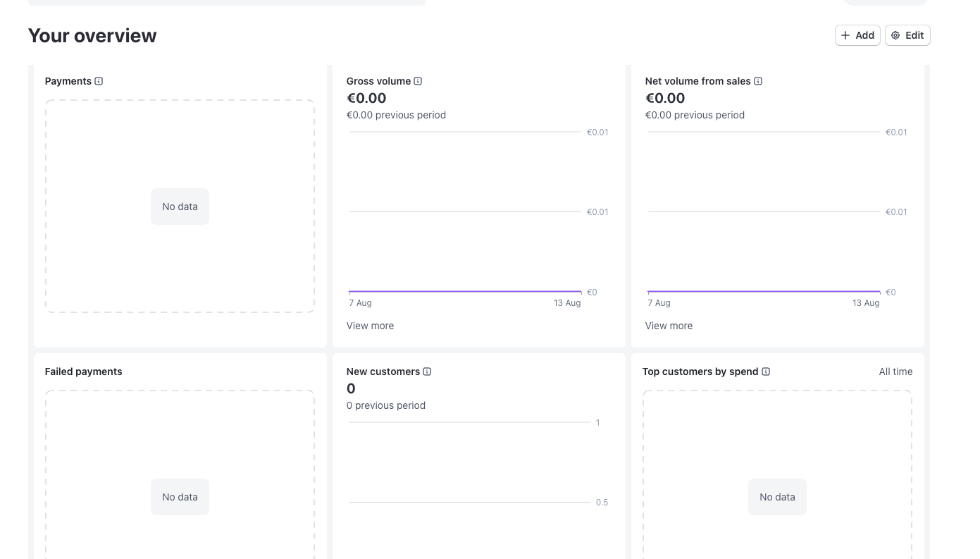Click No data inside Top customers by spend

click(x=777, y=496)
